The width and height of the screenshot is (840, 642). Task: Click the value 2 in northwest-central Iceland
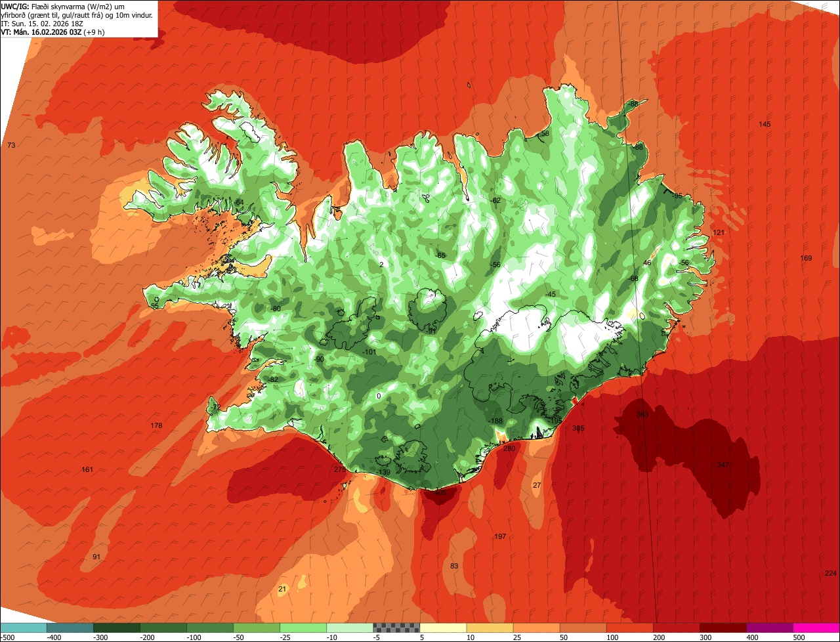[x=381, y=265]
